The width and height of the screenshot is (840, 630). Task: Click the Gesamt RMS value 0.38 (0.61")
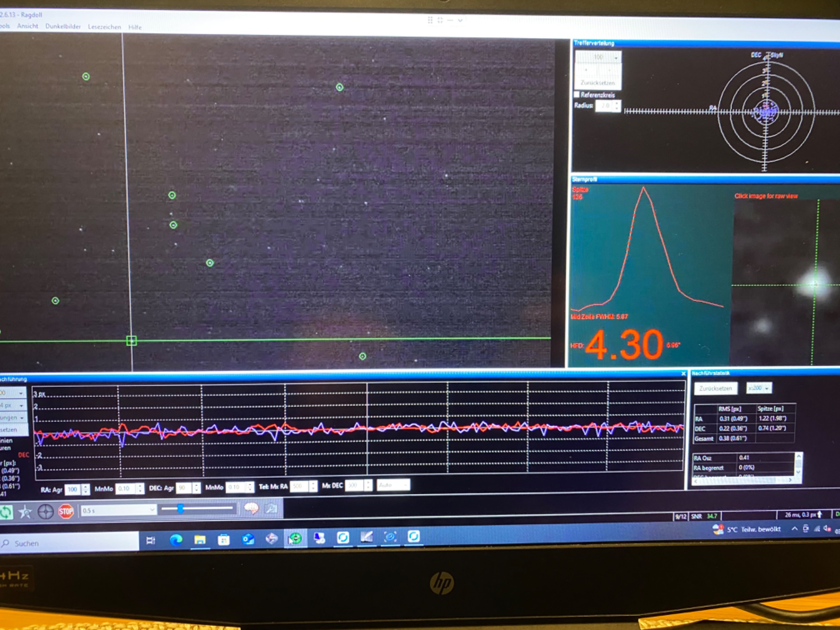point(733,438)
